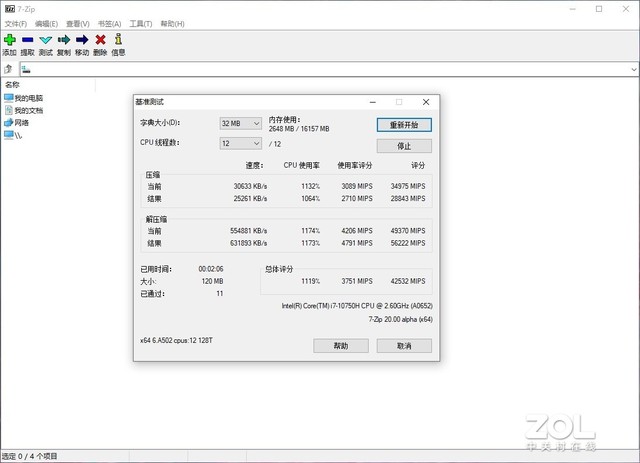
Task: Click the status bar 选定 0 / 4 个项目 text
Action: pos(29,456)
